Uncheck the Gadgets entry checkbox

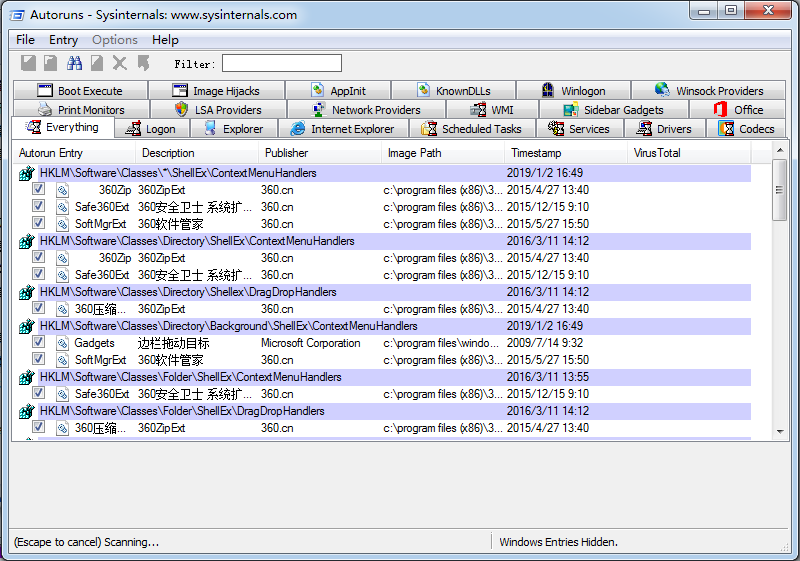click(38, 343)
